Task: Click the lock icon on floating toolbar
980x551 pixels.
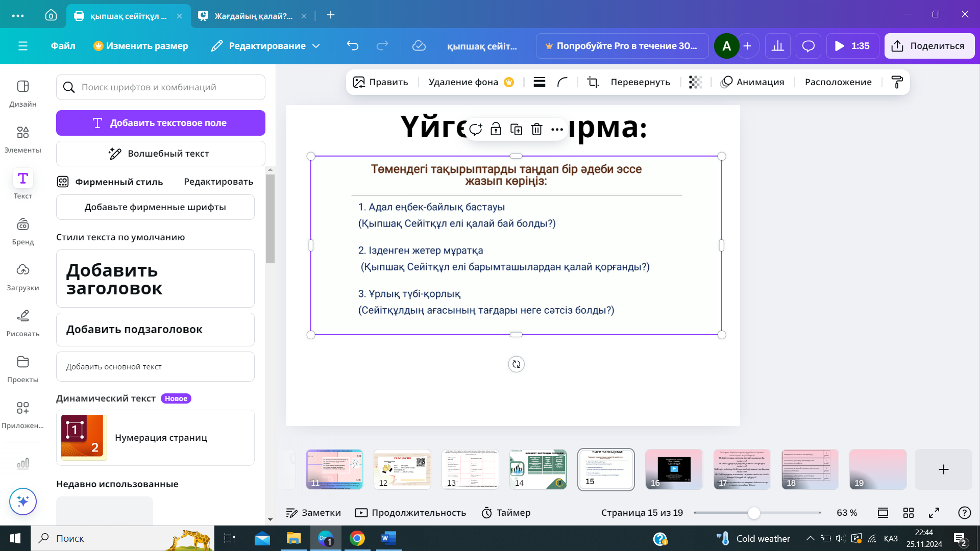Action: click(x=496, y=129)
